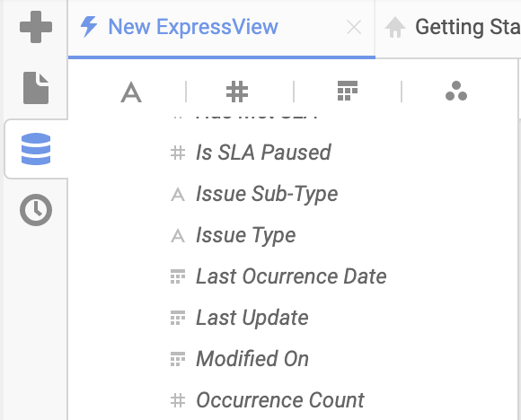Close the New ExpressView tab
This screenshot has width=521, height=420.
(x=354, y=27)
